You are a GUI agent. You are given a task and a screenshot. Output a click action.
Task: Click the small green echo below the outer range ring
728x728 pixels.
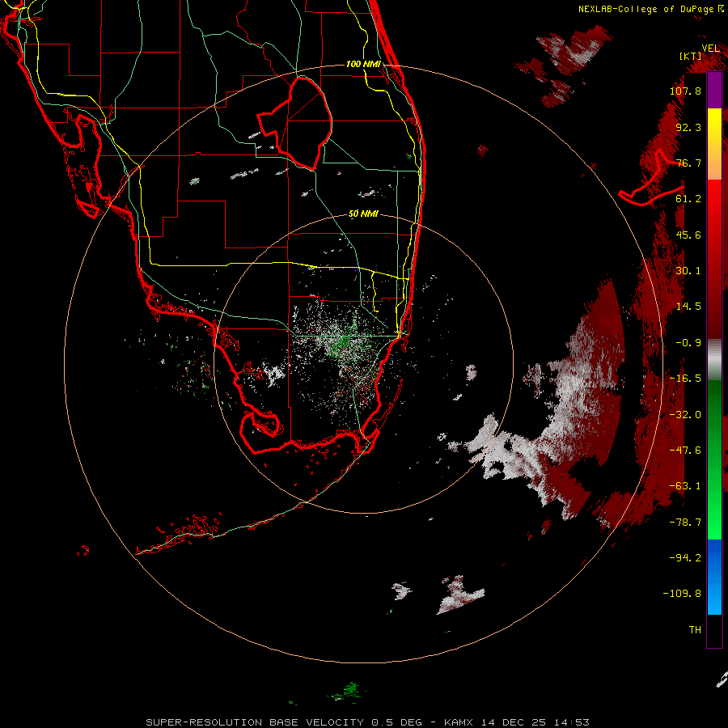tap(350, 691)
